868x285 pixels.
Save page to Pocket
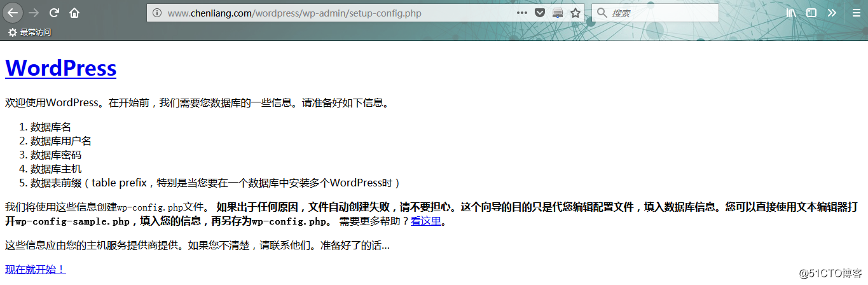(539, 13)
